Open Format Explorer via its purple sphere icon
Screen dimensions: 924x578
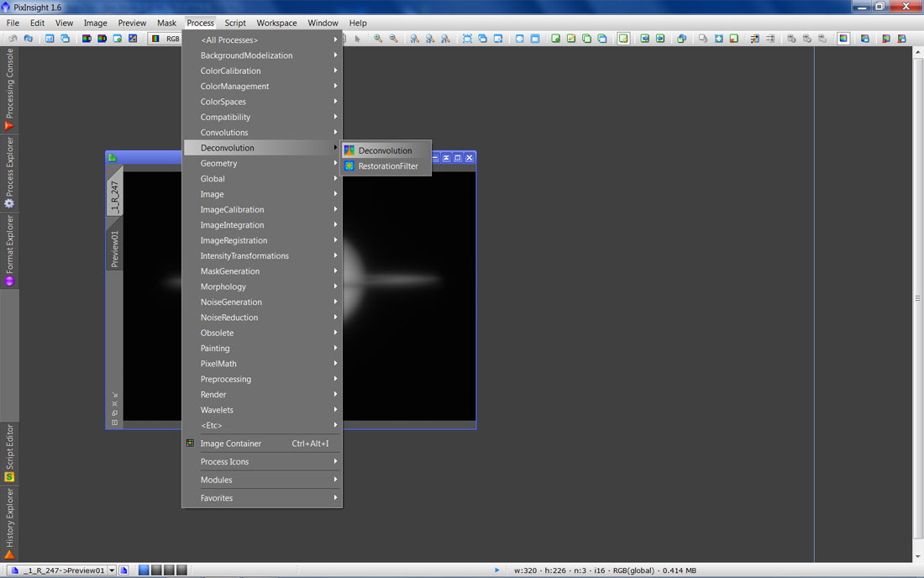pyautogui.click(x=9, y=281)
